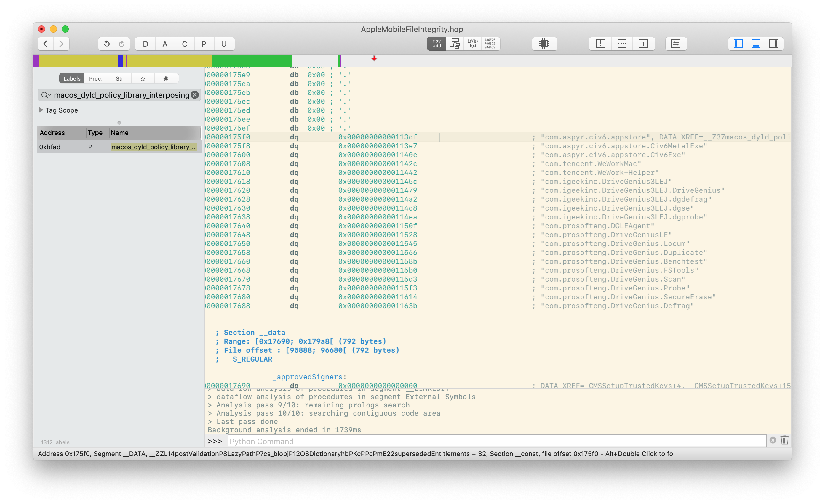Viewport: 825px width, 504px height.
Task: Click the undo arrow button
Action: [x=106, y=44]
